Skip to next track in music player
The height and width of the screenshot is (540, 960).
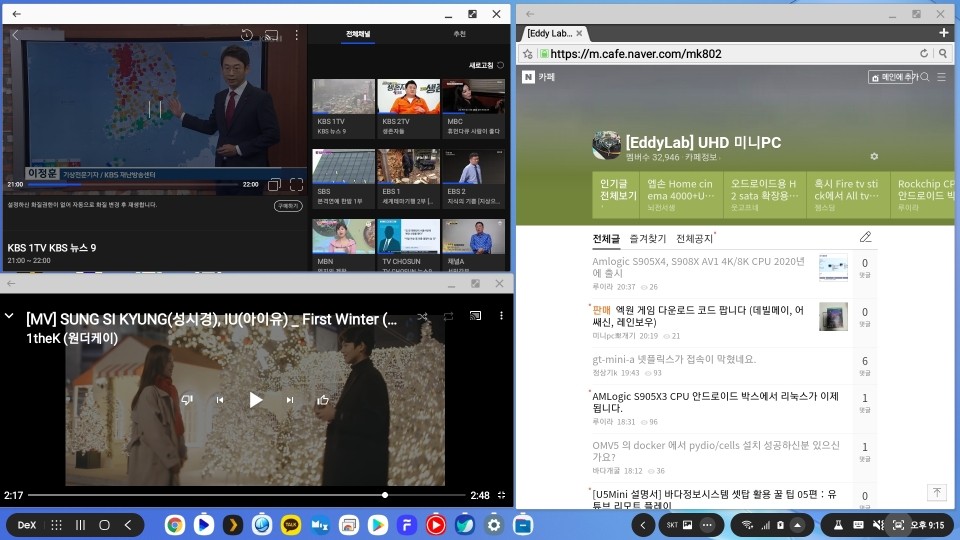tap(290, 400)
